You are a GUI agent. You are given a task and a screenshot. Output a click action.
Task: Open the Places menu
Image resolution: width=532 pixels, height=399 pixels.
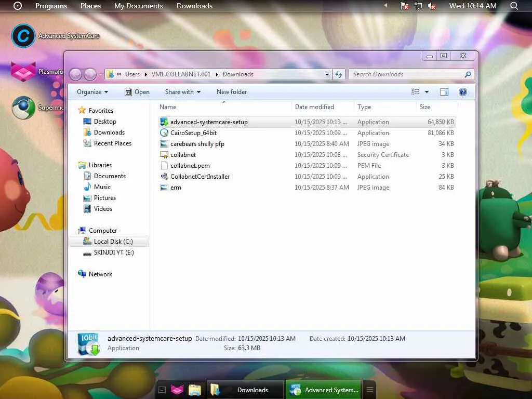click(x=90, y=6)
